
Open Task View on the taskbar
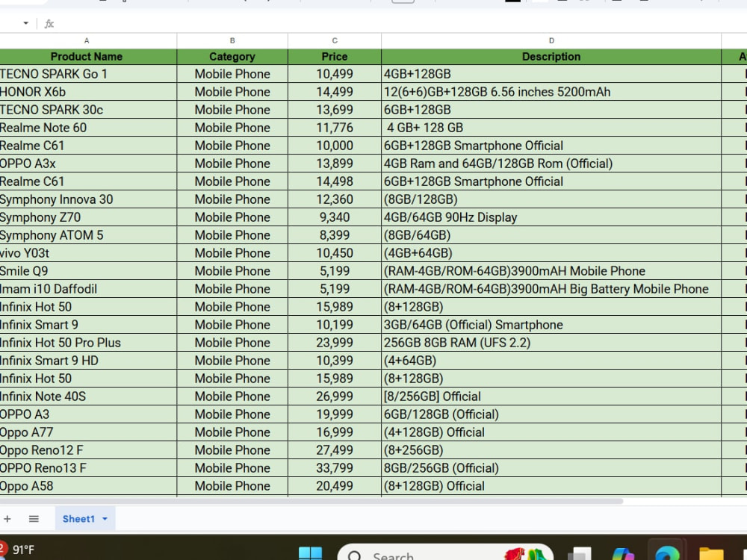[580, 554]
